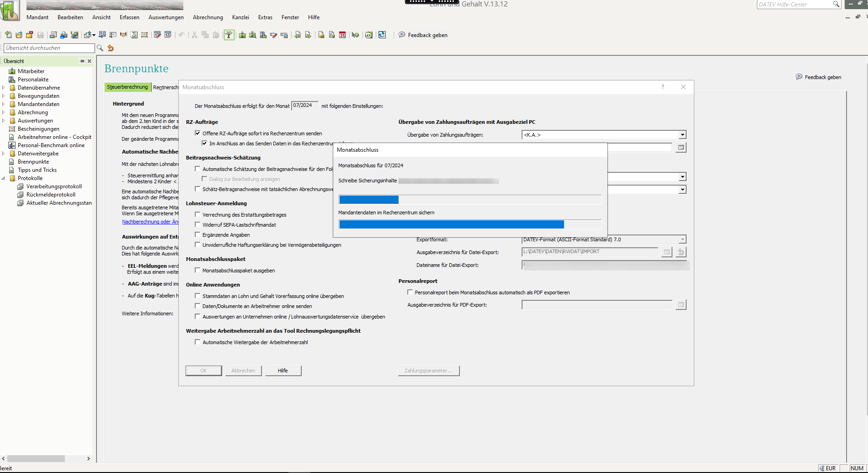This screenshot has width=868, height=473.
Task: Enable 'Monatsabschlusspaket ausgeben' checkbox
Action: point(197,271)
